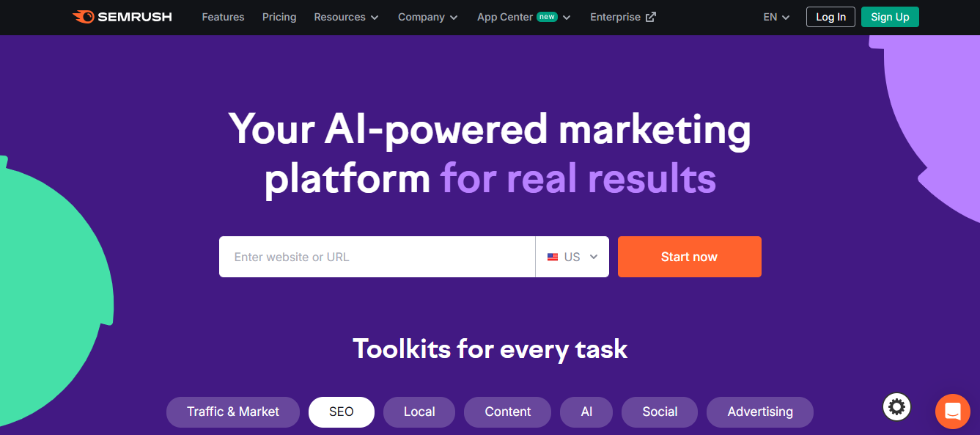Click the Log In button
980x435 pixels.
pyautogui.click(x=830, y=17)
